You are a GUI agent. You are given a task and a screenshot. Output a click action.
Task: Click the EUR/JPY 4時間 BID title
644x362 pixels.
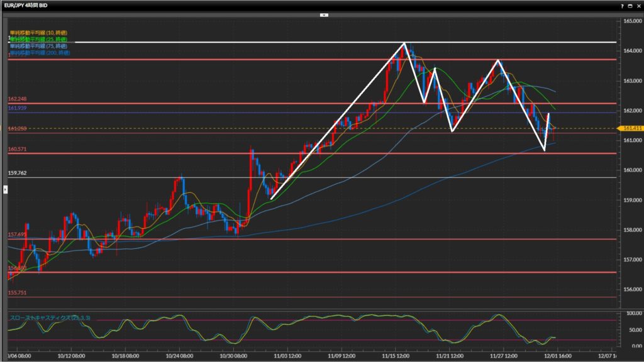[x=28, y=5]
